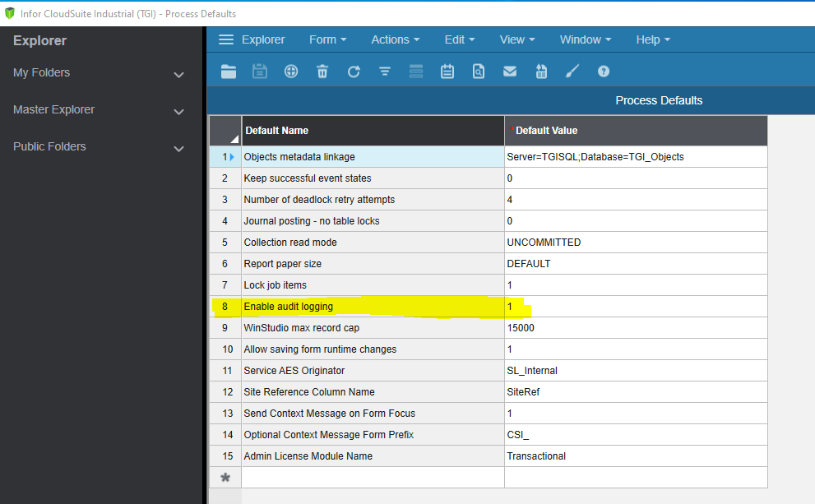This screenshot has width=815, height=504.
Task: Click the value '1' for Enable audit logging
Action: 636,307
